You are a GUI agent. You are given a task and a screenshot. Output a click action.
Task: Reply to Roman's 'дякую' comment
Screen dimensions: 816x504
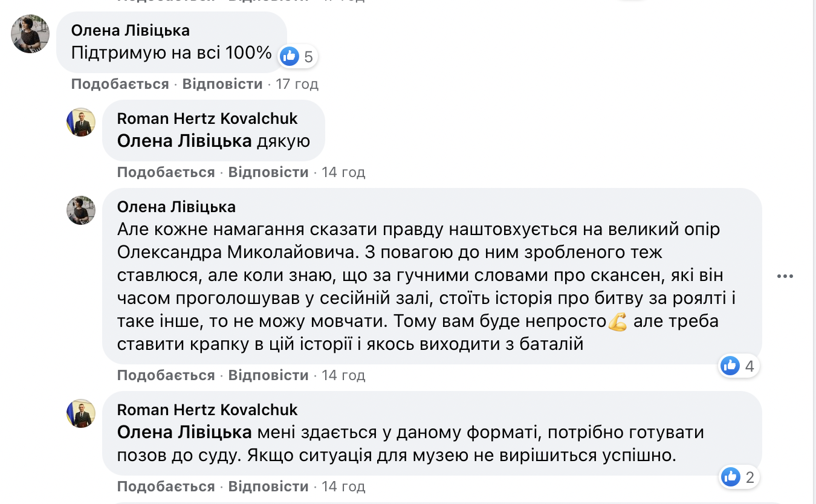click(268, 172)
